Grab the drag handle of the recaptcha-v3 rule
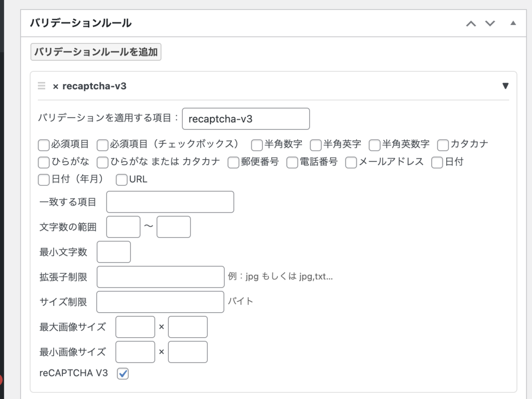The image size is (532, 399). click(x=42, y=86)
